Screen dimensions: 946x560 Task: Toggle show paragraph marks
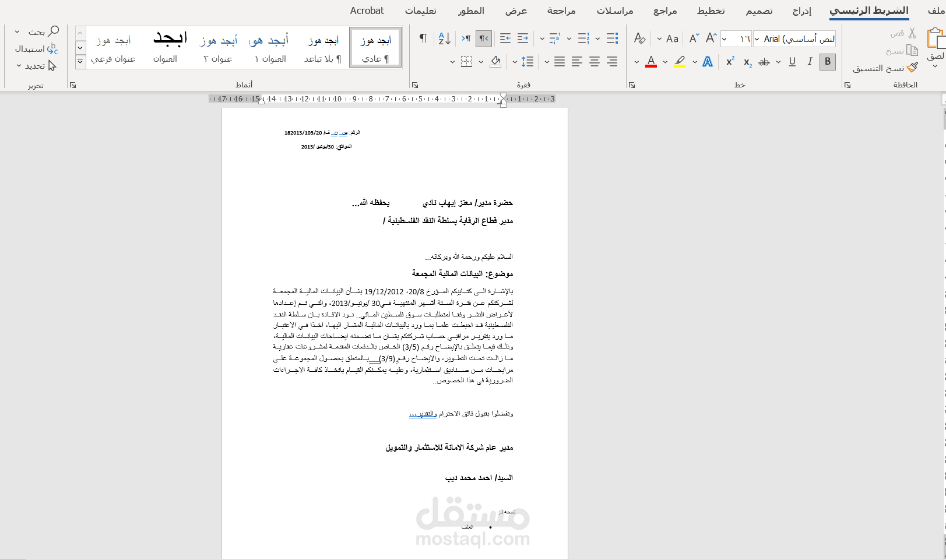pos(423,38)
